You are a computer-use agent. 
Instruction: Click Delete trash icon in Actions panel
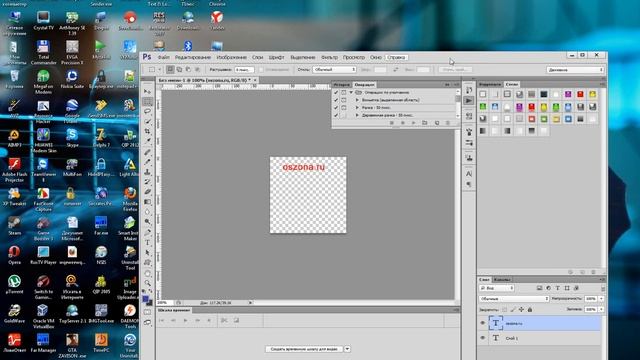[x=447, y=122]
